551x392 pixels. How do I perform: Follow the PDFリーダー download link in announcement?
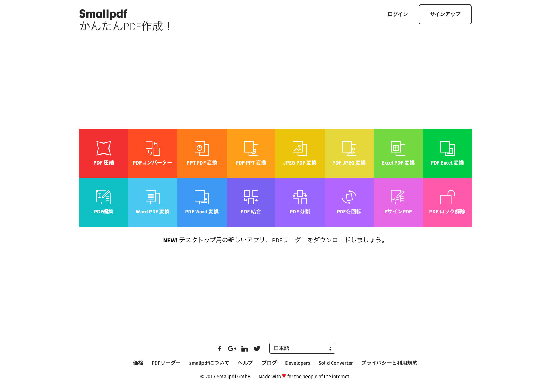289,240
